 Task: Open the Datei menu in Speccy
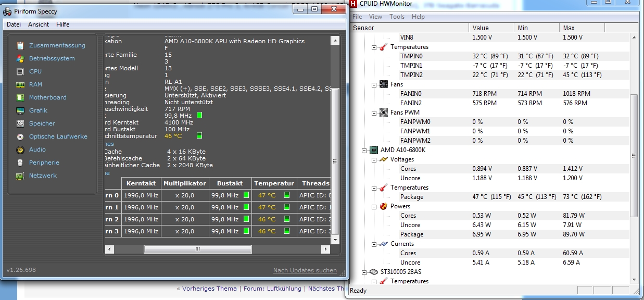pyautogui.click(x=14, y=24)
